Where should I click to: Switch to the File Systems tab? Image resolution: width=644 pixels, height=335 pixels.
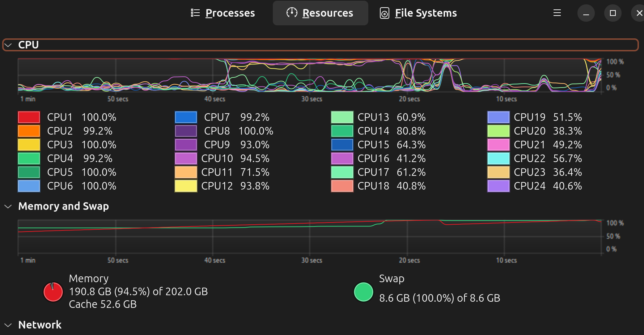(418, 13)
